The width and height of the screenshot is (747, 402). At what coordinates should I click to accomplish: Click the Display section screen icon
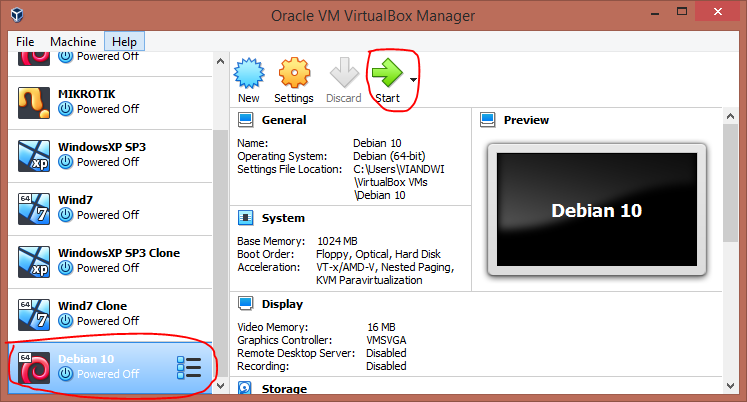coord(245,304)
